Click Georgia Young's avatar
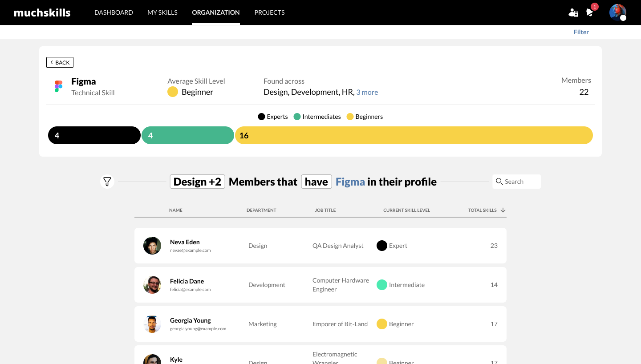Image resolution: width=641 pixels, height=364 pixels. (x=152, y=324)
